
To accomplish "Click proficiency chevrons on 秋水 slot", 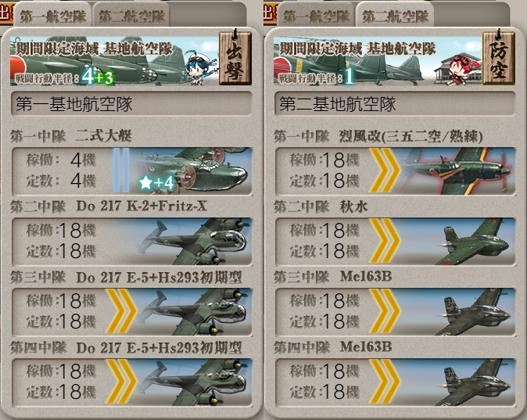I will (385, 241).
